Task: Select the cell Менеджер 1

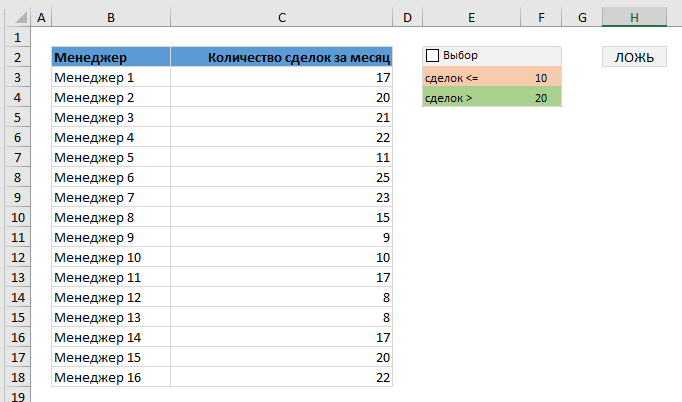Action: coord(111,77)
